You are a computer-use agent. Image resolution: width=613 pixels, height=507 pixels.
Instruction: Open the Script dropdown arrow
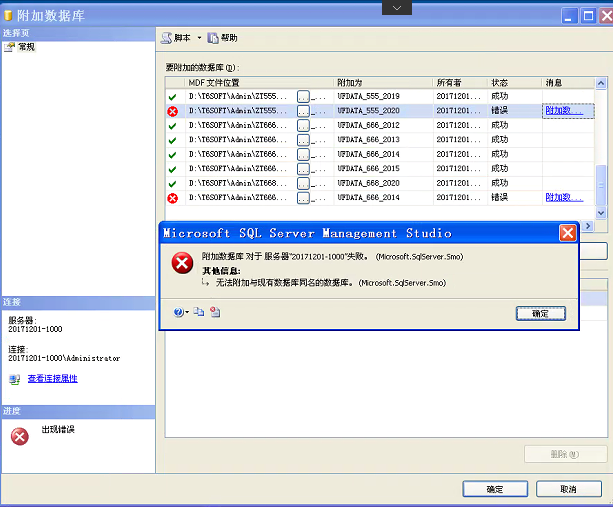coord(199,38)
